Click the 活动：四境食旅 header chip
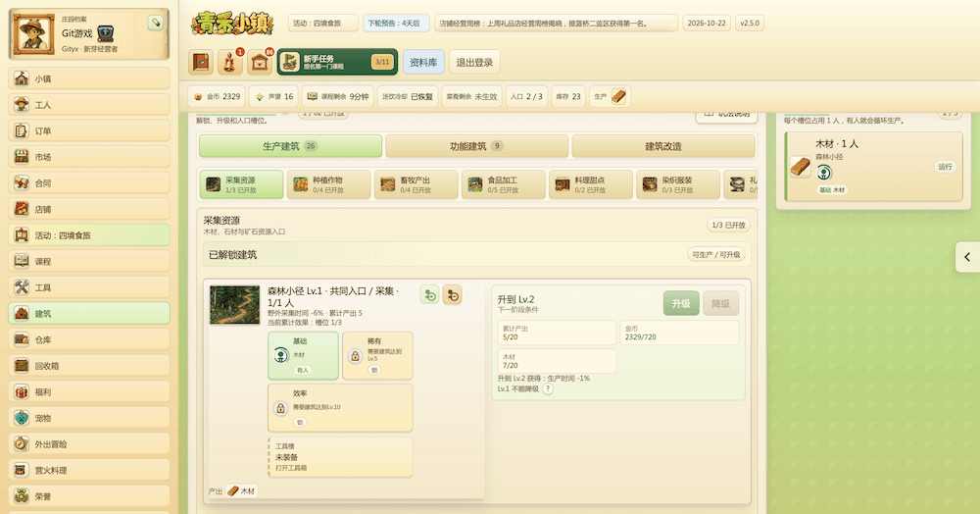980x514 pixels. pos(323,24)
